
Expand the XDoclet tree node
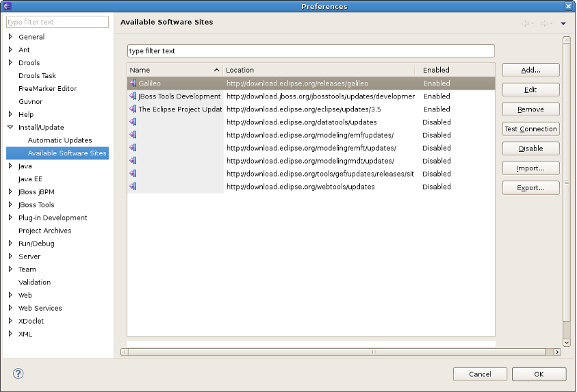click(x=10, y=320)
